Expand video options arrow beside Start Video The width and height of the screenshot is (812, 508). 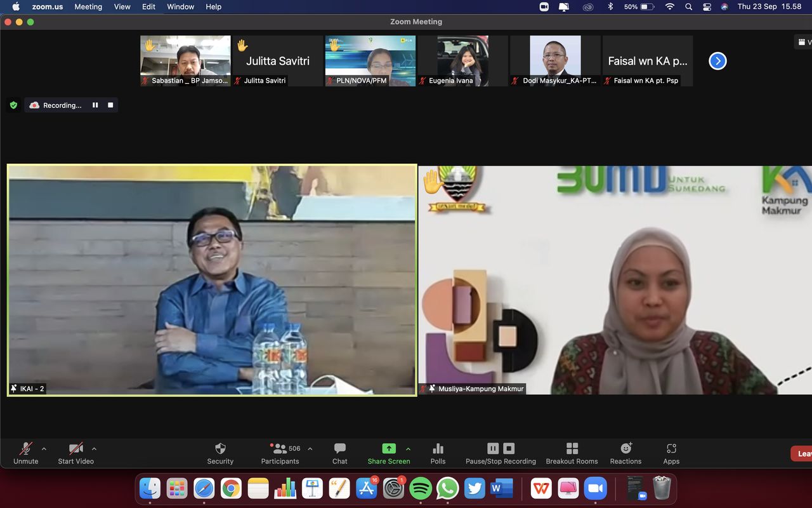94,449
